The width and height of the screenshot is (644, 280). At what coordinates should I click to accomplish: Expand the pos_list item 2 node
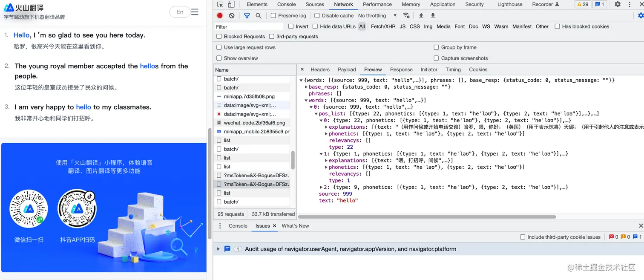[x=321, y=187]
